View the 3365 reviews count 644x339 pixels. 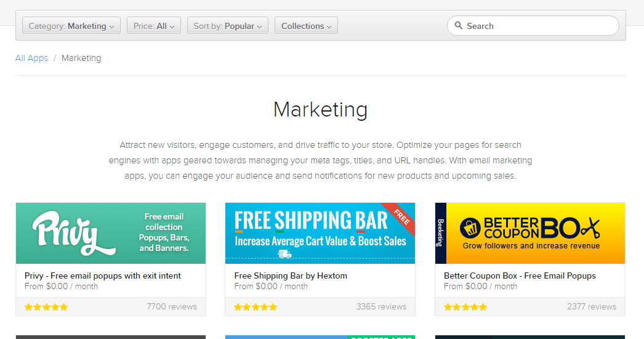pos(381,306)
